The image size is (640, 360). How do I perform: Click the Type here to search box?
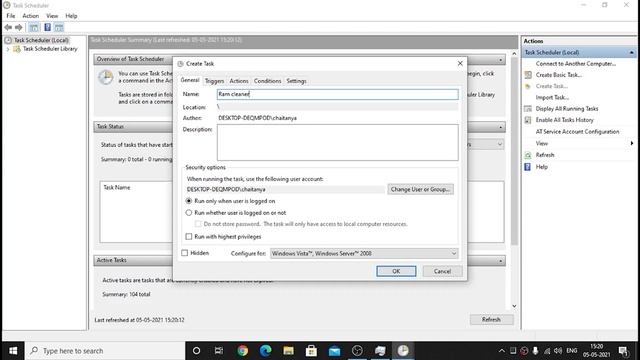pyautogui.click(x=105, y=351)
